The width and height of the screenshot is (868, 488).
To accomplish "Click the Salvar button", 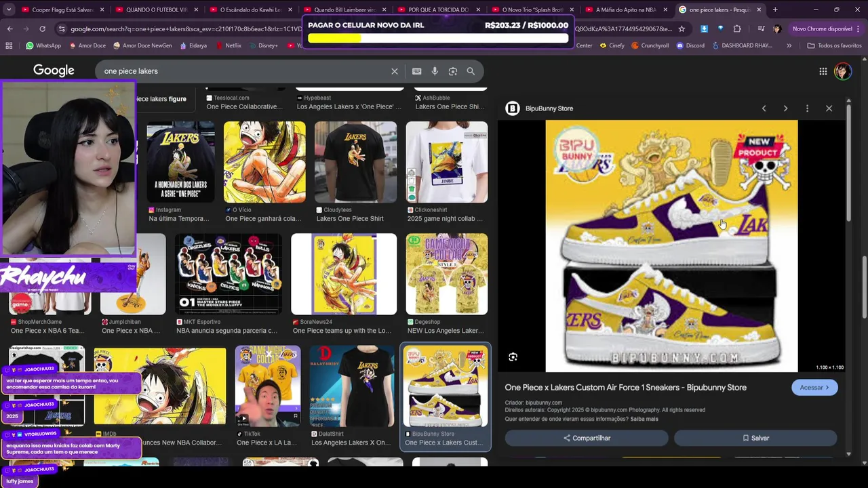I will [x=755, y=438].
